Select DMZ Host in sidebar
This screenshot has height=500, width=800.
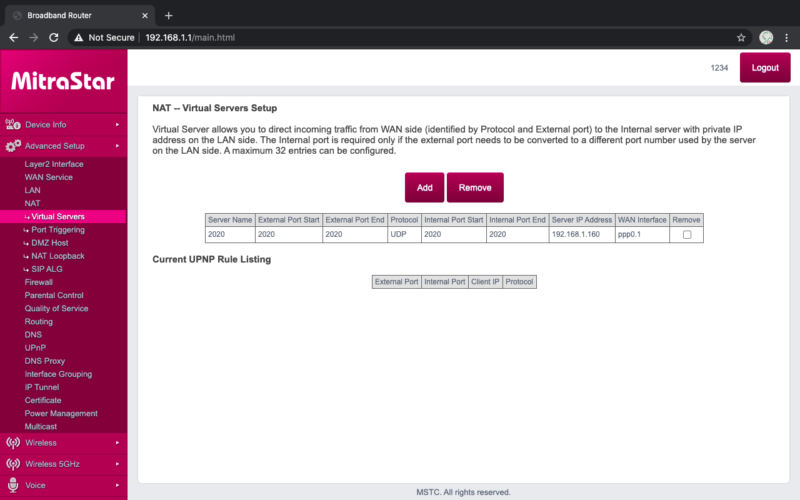(x=52, y=243)
